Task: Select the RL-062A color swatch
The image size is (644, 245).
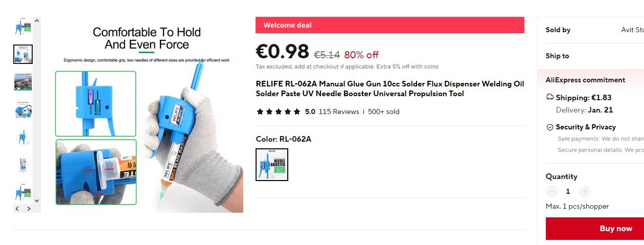Action: (x=272, y=165)
